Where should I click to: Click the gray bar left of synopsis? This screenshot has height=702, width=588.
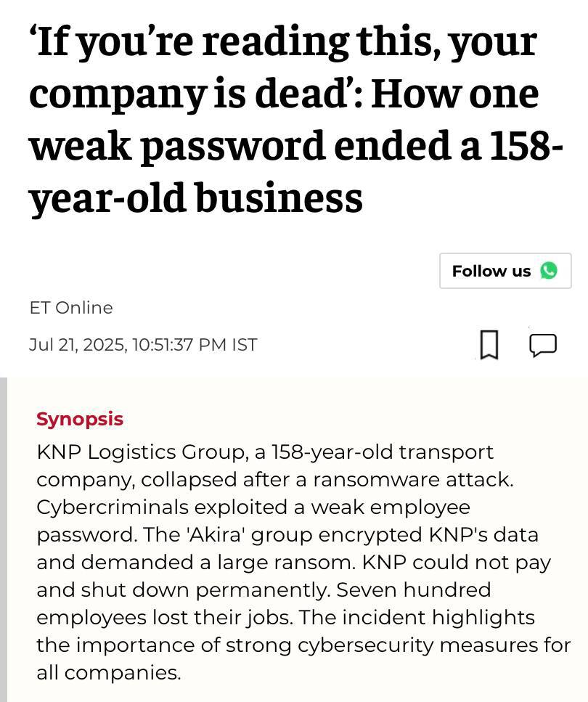(4, 539)
